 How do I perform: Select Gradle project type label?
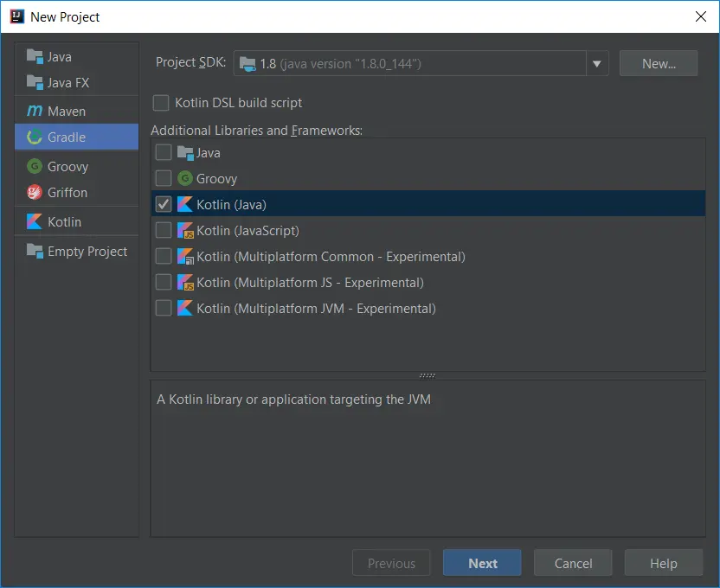pyautogui.click(x=67, y=137)
